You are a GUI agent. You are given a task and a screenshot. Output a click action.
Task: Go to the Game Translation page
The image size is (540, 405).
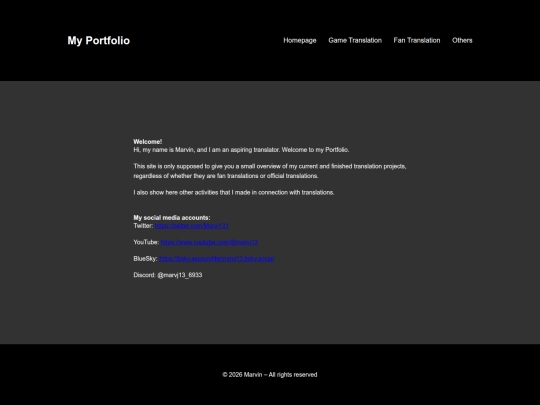(355, 40)
